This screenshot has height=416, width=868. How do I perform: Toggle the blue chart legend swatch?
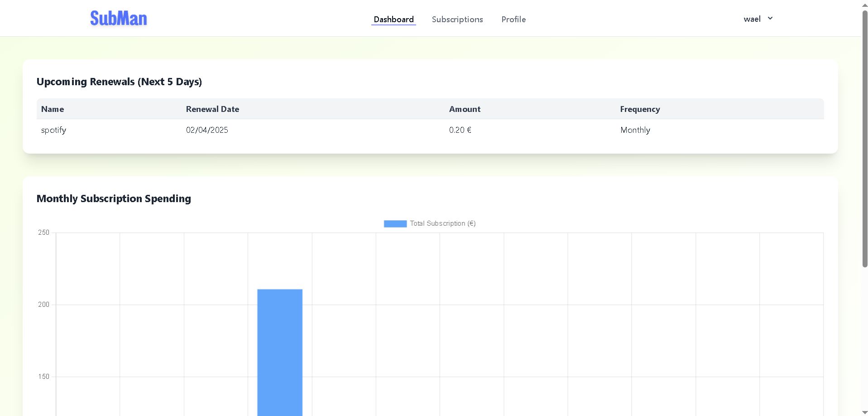[x=395, y=224]
